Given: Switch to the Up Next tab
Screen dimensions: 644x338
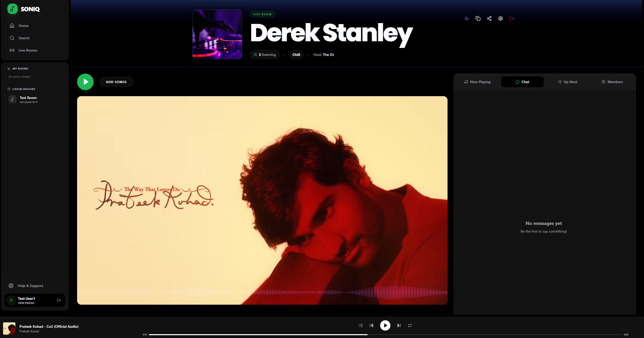Looking at the screenshot, I should pos(567,82).
